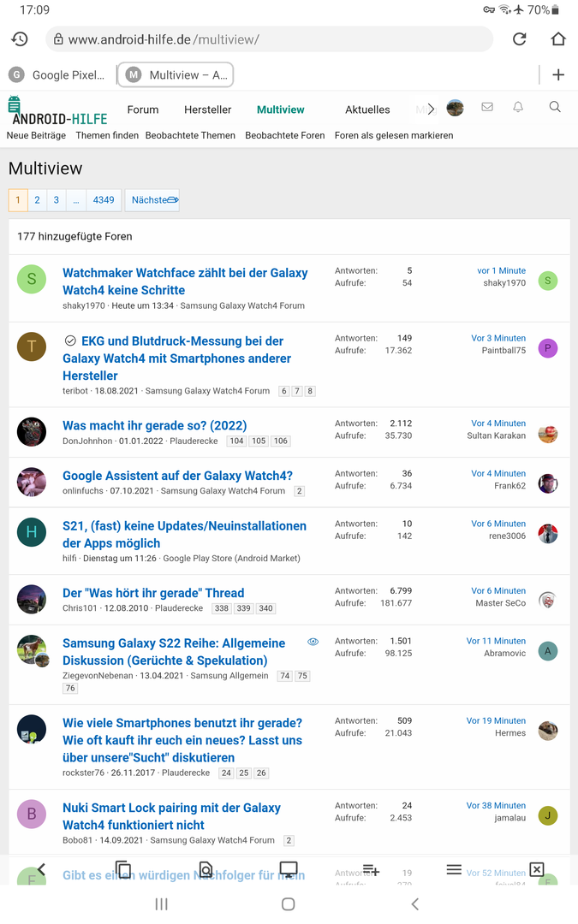Reload the page with refresh icon
Screen dimensions: 578x924
click(x=519, y=38)
